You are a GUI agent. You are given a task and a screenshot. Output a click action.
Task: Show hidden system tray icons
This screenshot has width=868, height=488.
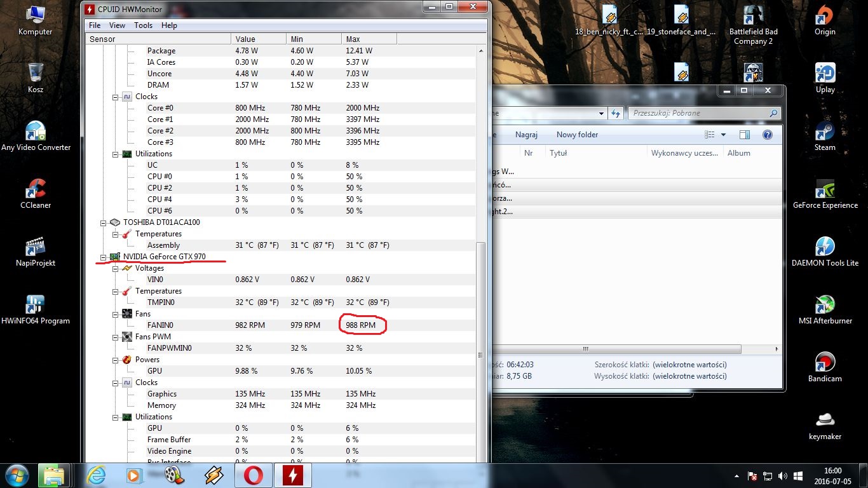pyautogui.click(x=737, y=476)
